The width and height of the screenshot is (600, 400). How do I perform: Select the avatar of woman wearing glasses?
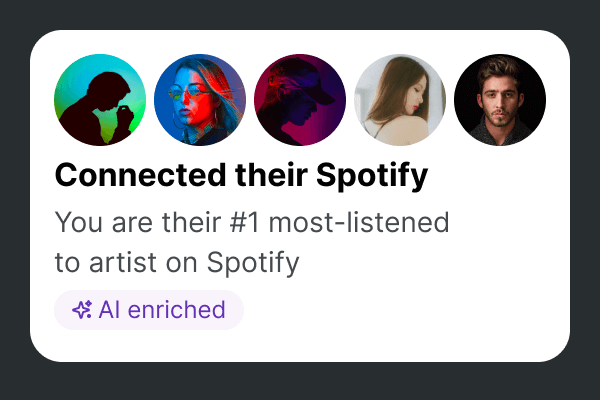(x=200, y=100)
